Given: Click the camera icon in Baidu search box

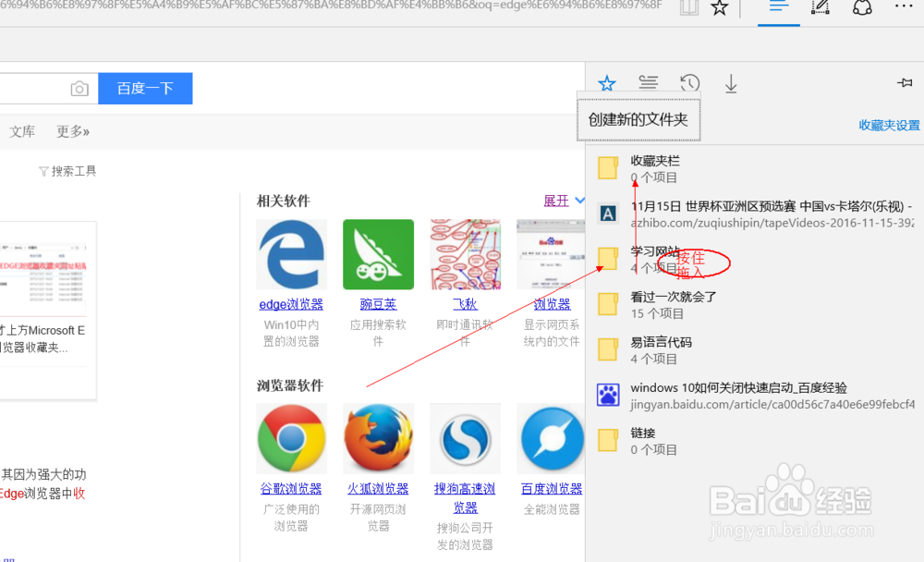Looking at the screenshot, I should click(x=78, y=88).
